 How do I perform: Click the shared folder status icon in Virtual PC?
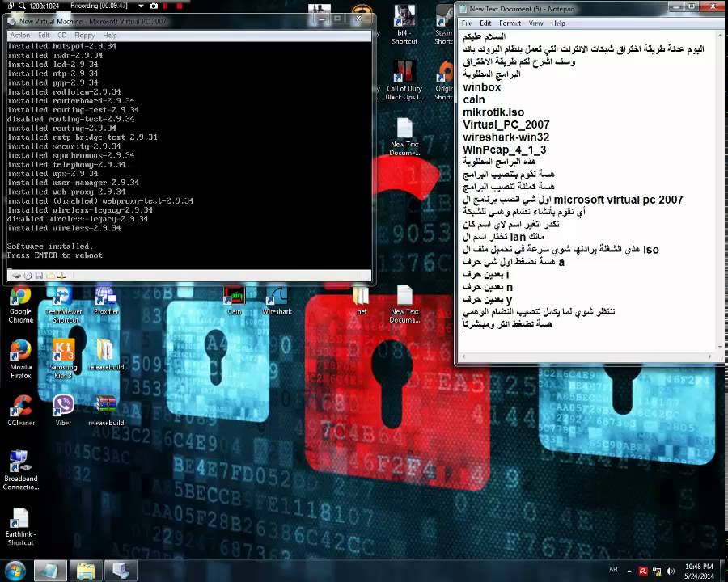(x=50, y=276)
